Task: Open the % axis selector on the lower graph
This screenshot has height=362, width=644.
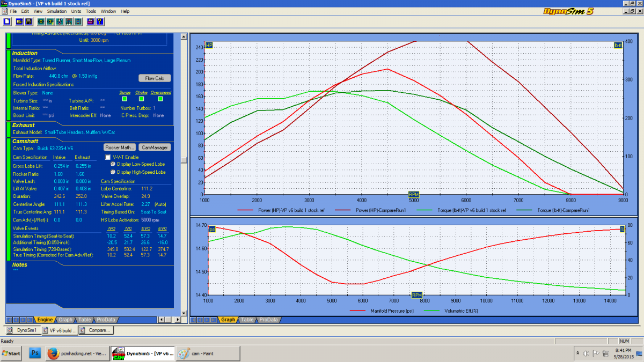Action: pyautogui.click(x=622, y=229)
